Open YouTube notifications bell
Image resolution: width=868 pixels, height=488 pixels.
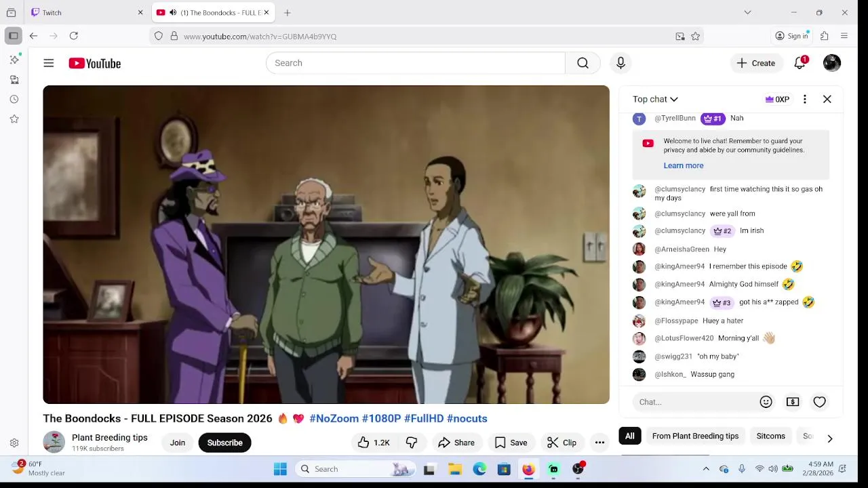point(800,63)
